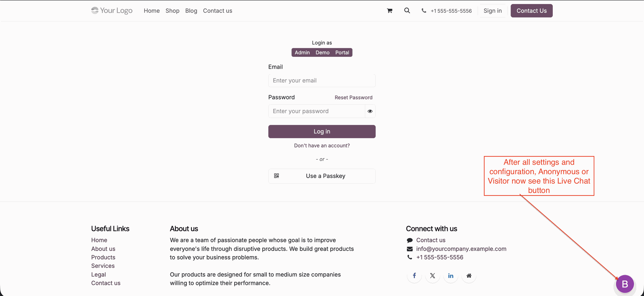Open the X (Twitter) social icon
This screenshot has width=644, height=296.
pos(433,276)
